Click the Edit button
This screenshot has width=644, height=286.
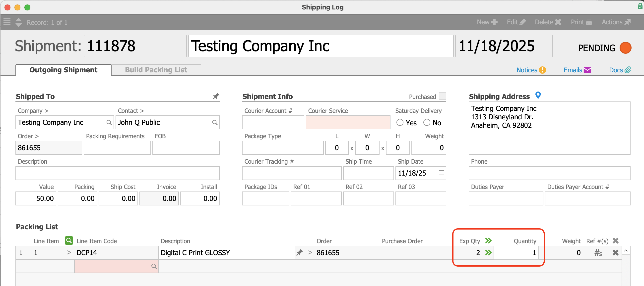(516, 22)
